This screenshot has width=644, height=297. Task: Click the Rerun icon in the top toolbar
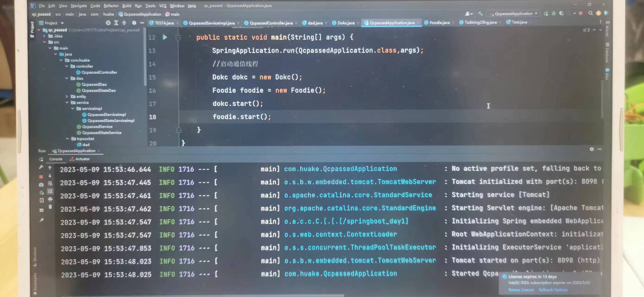546,13
